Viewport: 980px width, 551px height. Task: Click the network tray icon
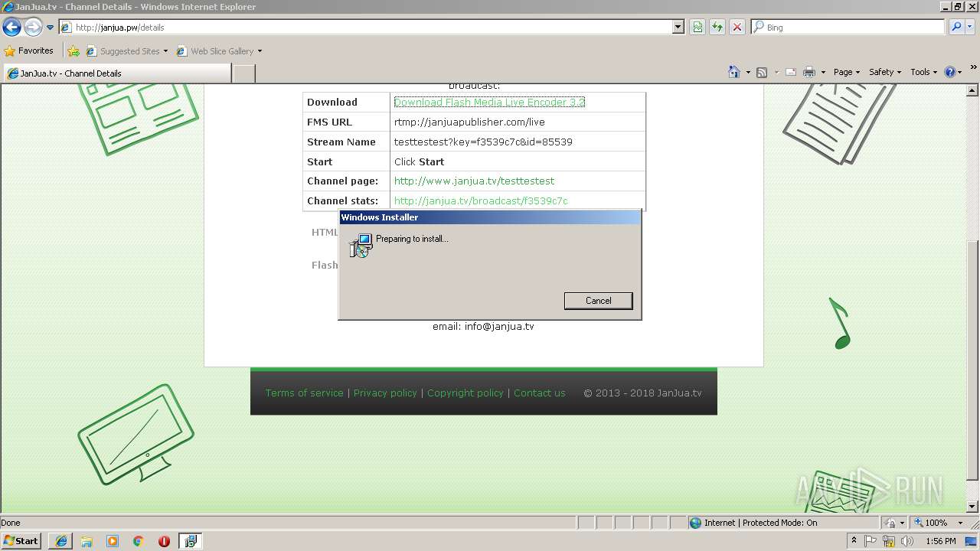[889, 541]
